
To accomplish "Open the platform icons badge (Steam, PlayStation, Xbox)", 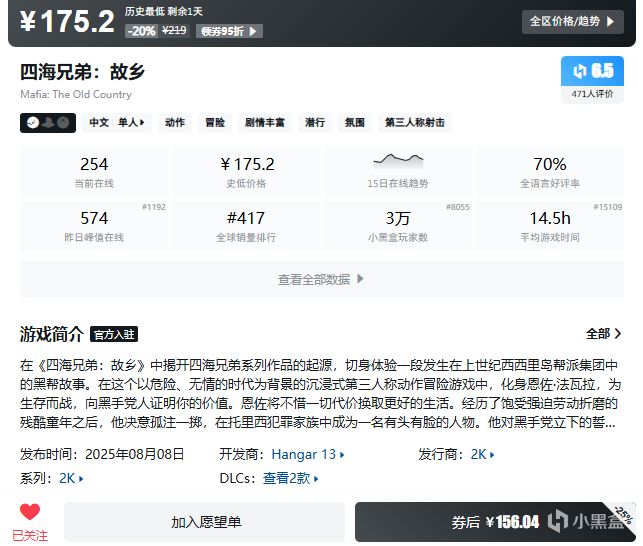I will (48, 123).
